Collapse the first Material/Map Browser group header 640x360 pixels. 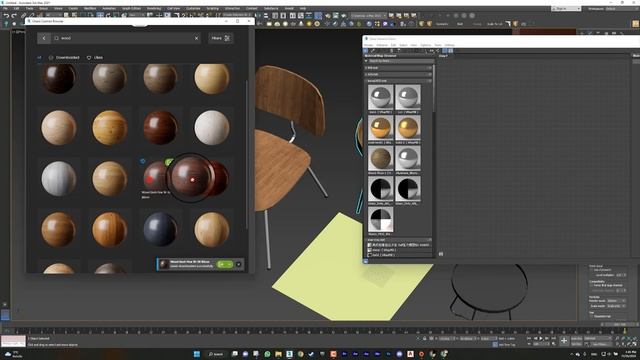(398, 68)
